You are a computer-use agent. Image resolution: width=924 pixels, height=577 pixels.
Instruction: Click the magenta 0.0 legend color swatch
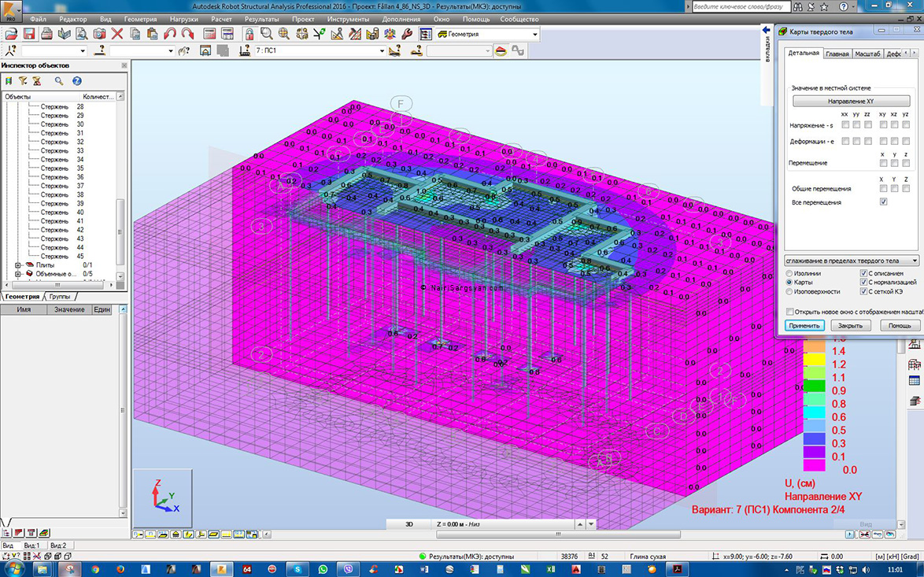[x=814, y=465]
